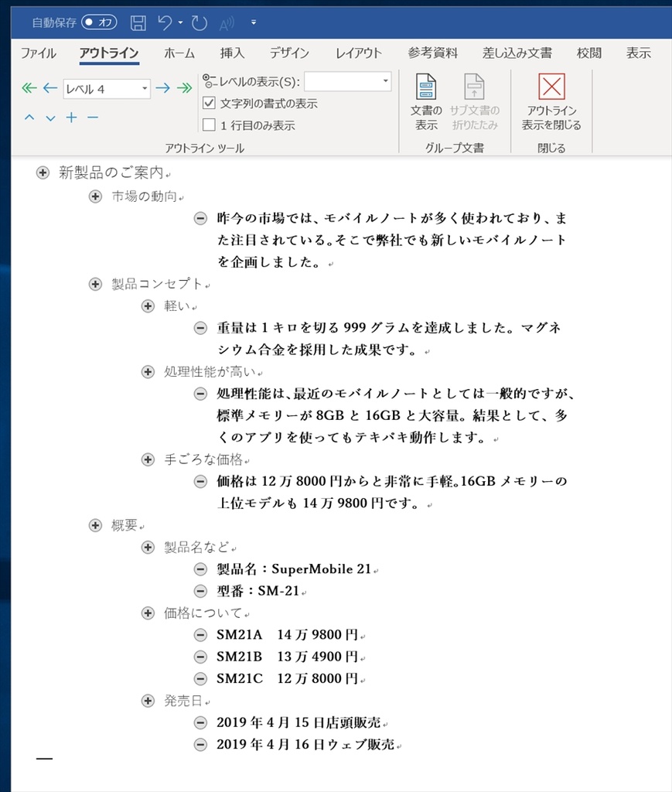
Task: Open the レベルの表示 dropdown box
Action: (x=347, y=81)
